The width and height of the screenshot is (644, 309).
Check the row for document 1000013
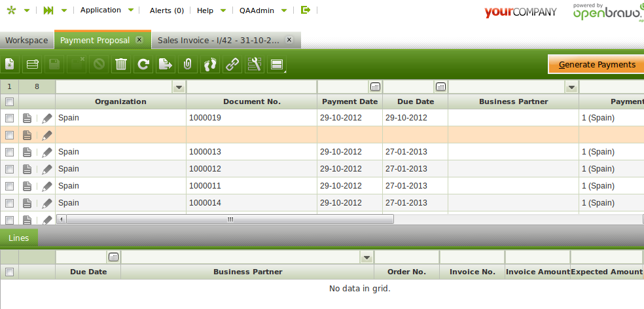[x=9, y=152]
